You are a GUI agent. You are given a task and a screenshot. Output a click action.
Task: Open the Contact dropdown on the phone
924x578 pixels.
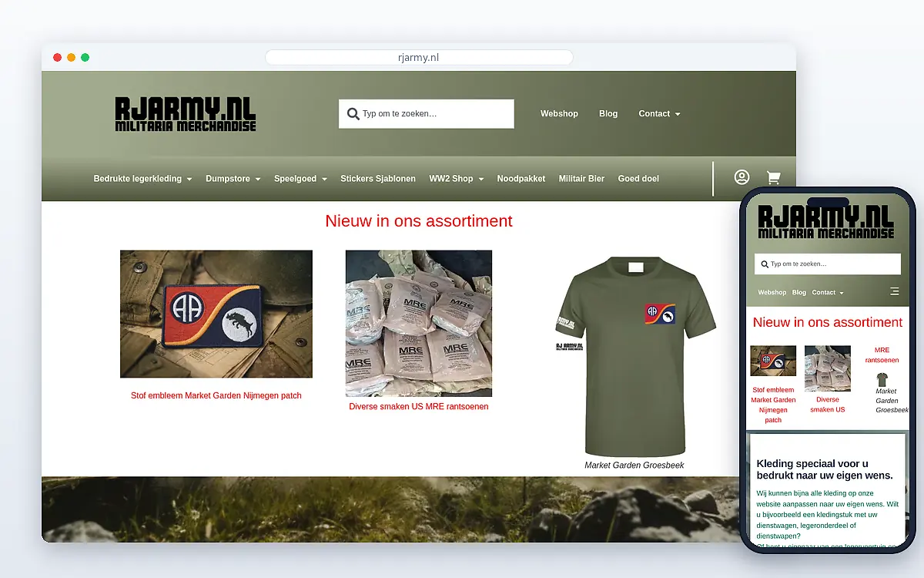coord(828,293)
